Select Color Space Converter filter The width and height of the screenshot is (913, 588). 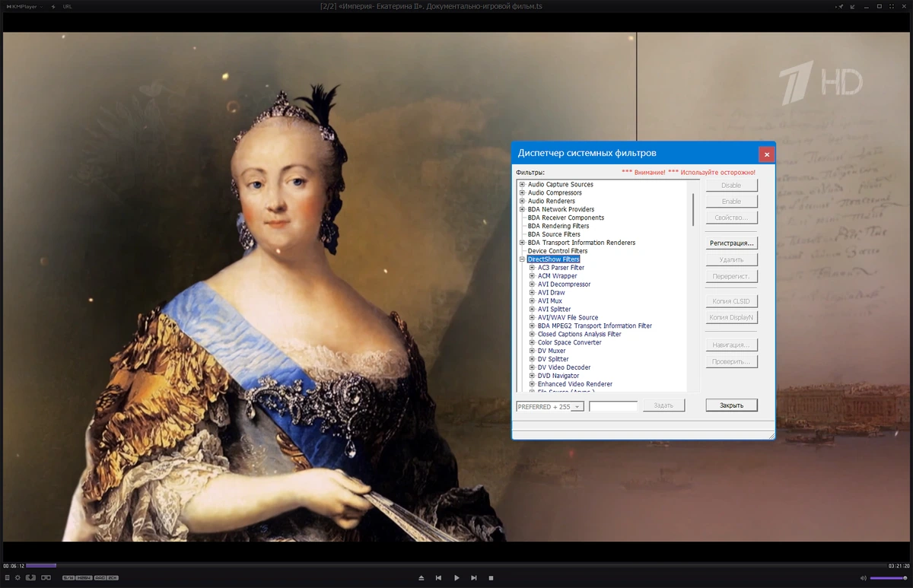[x=570, y=343]
